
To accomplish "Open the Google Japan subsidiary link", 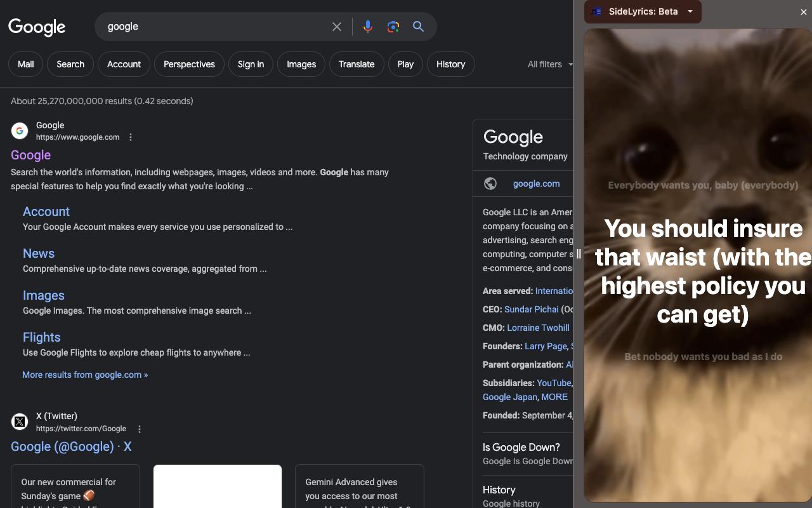I will pyautogui.click(x=510, y=397).
